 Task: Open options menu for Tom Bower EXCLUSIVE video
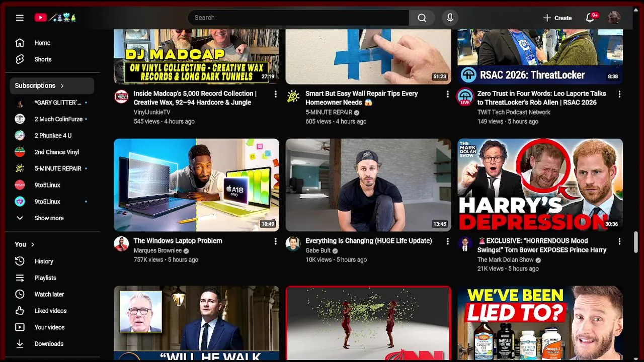(619, 241)
